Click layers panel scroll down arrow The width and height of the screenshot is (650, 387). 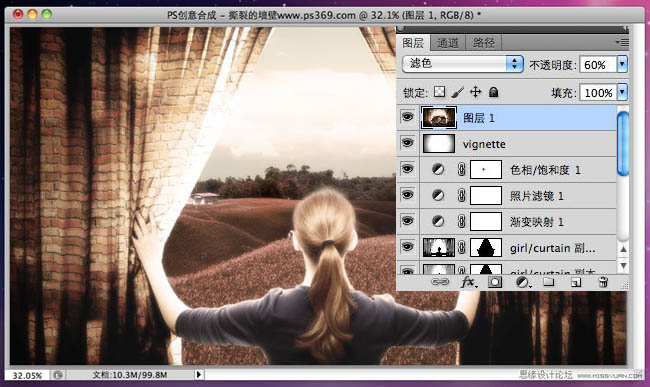[623, 265]
